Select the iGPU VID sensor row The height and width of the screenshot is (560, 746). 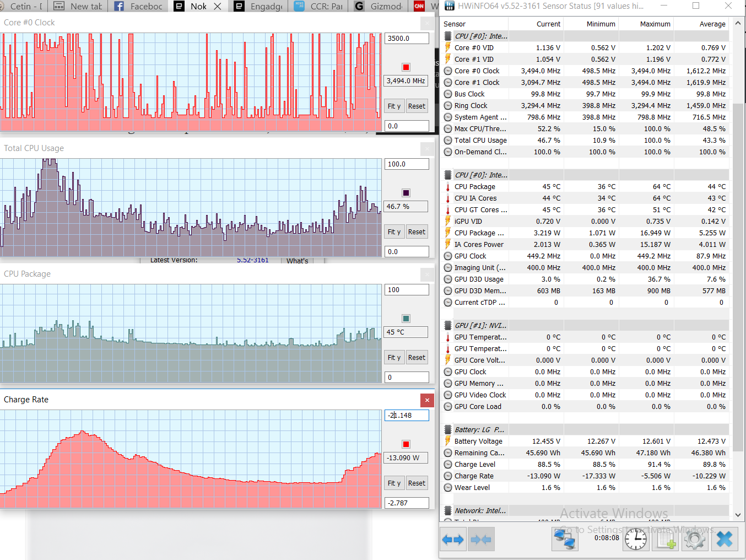tap(586, 222)
